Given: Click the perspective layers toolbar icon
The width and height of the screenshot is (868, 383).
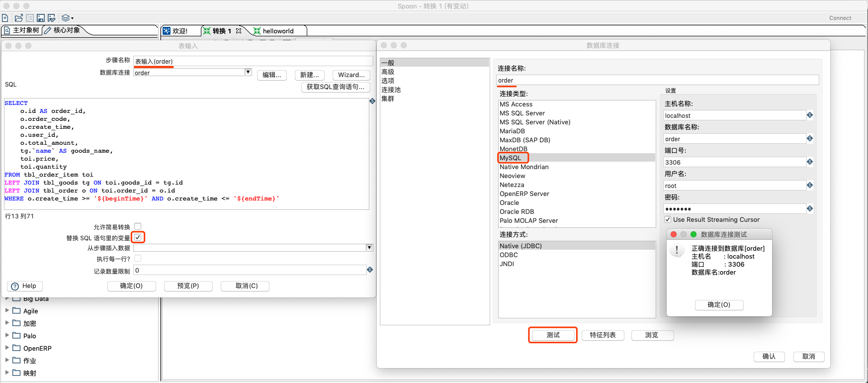Looking at the screenshot, I should point(65,18).
